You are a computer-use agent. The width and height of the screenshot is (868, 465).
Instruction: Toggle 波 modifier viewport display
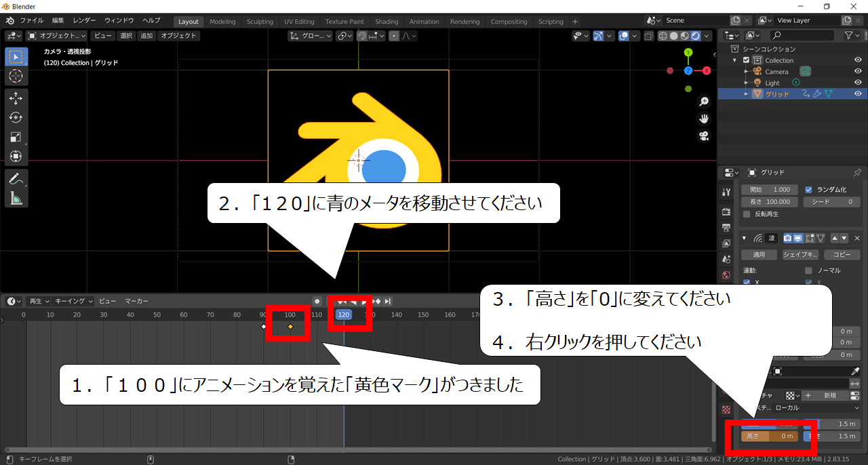click(798, 238)
